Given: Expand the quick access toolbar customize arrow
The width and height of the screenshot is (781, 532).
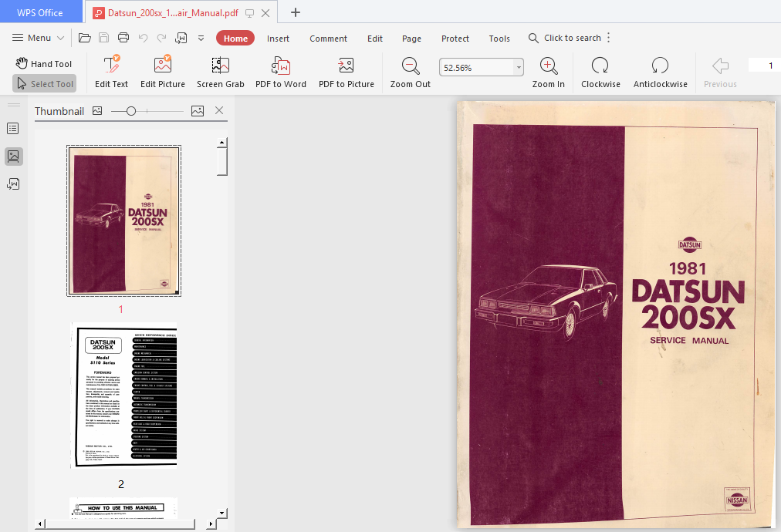Looking at the screenshot, I should click(x=201, y=38).
